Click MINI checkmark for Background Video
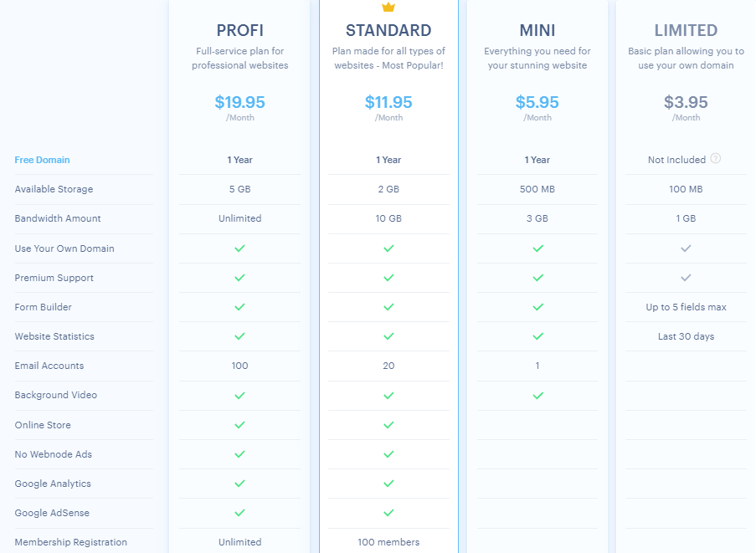This screenshot has width=756, height=553. pos(537,395)
